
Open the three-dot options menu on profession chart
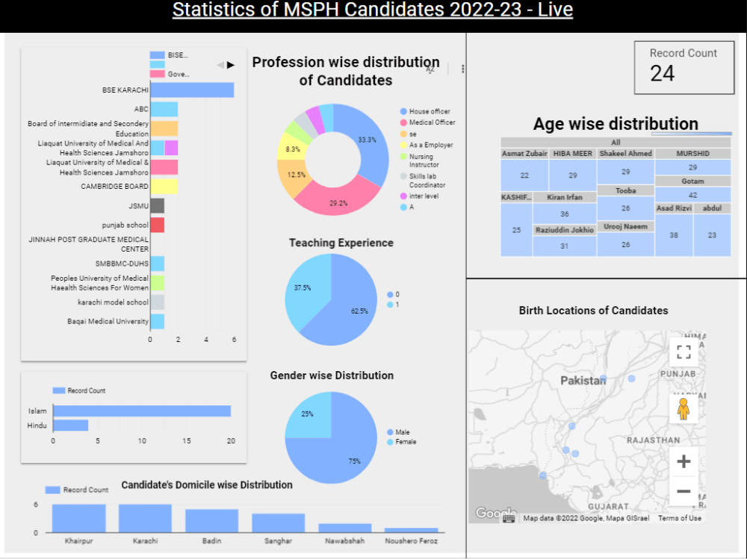coord(462,69)
